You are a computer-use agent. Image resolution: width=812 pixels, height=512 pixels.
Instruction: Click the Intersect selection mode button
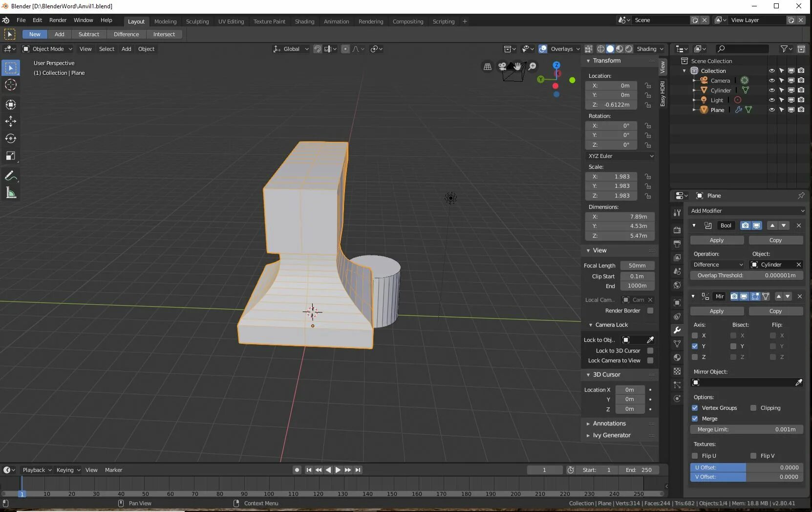tap(164, 34)
